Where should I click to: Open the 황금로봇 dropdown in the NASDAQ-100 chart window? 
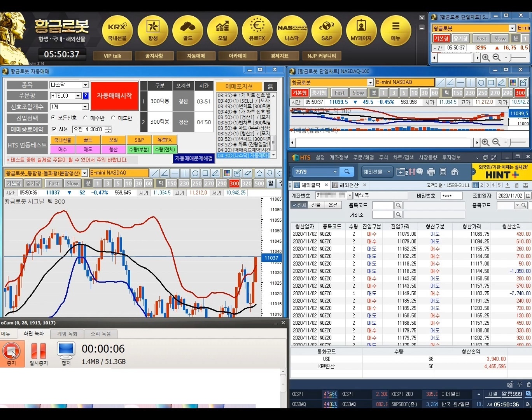pos(370,82)
